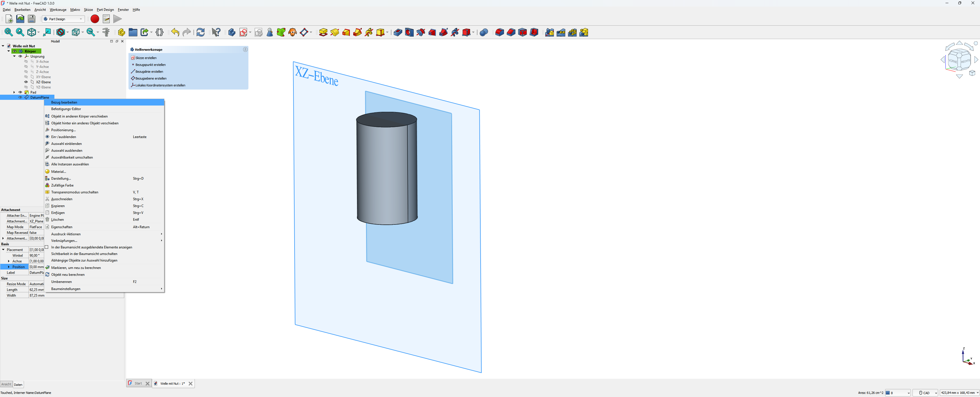980x397 pixels.
Task: Click the green execute macro play icon
Action: [x=118, y=19]
